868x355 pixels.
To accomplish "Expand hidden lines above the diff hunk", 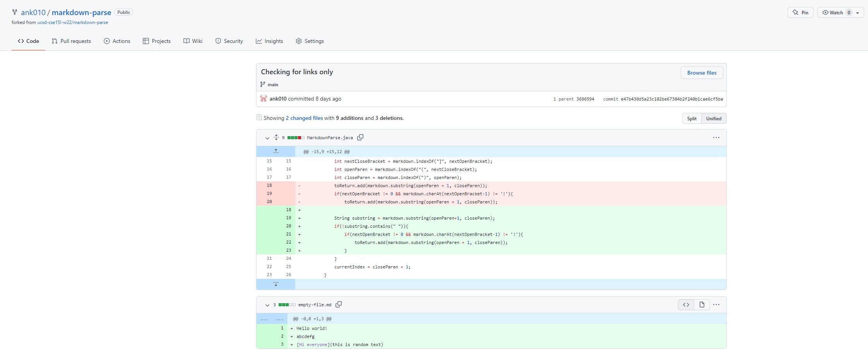I will (x=276, y=151).
